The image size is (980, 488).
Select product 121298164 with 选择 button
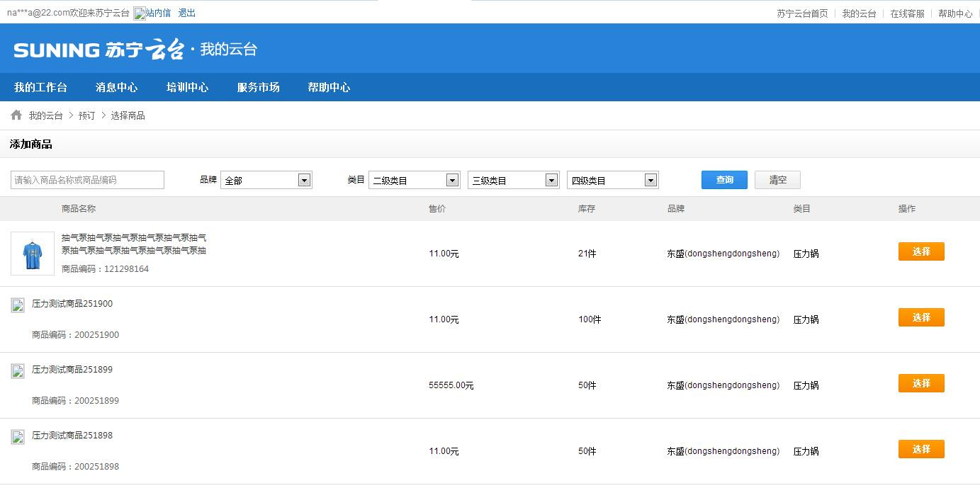(921, 251)
